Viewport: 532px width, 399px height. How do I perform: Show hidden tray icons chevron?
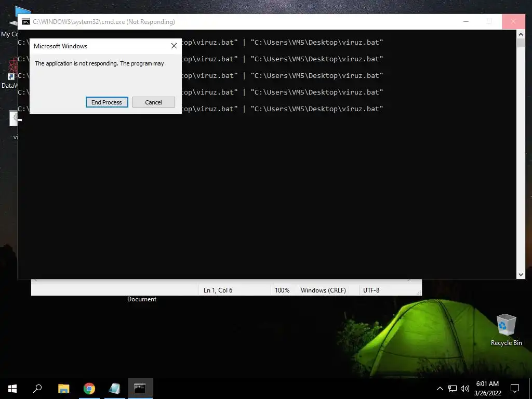tap(440, 389)
